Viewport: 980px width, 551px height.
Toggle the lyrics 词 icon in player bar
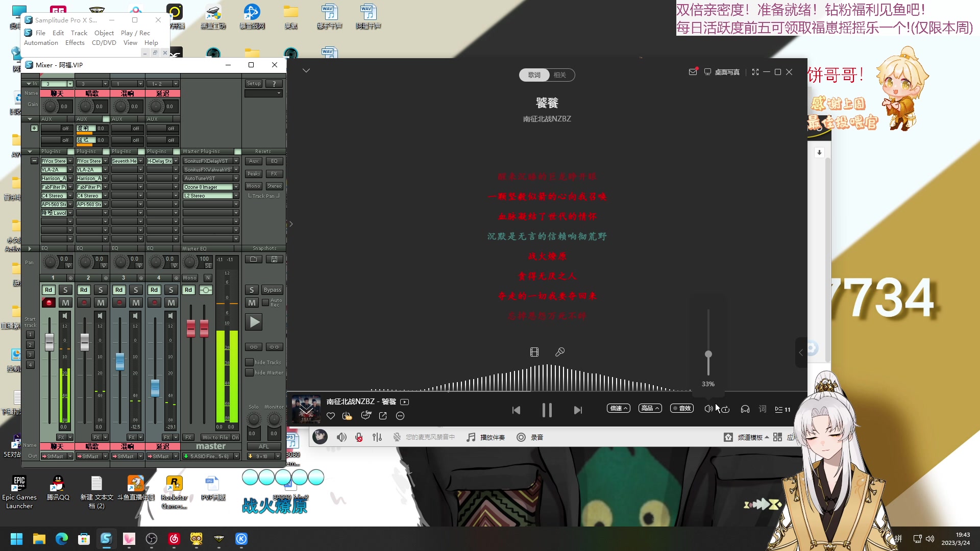[763, 409]
